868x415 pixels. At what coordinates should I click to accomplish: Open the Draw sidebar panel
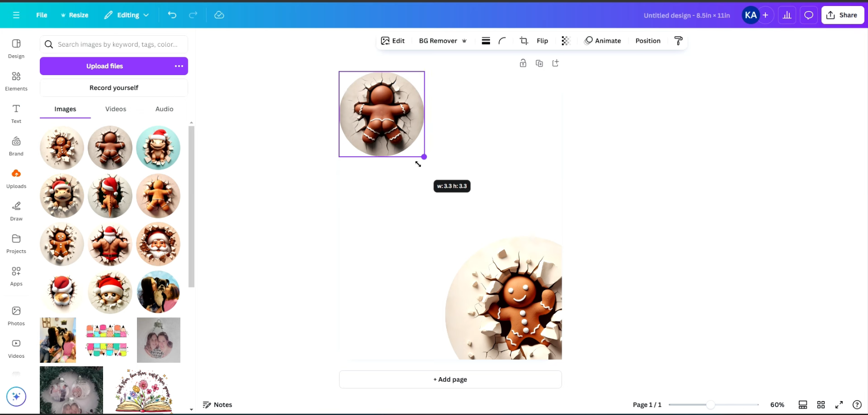tap(16, 211)
